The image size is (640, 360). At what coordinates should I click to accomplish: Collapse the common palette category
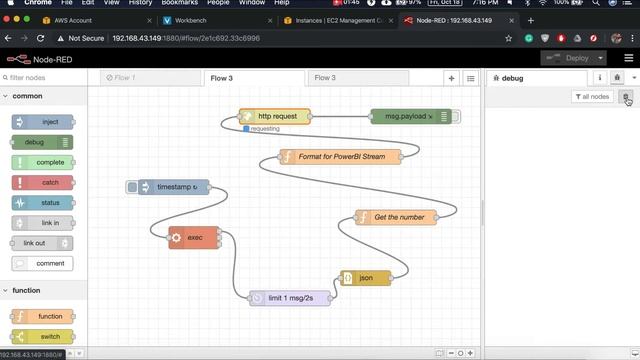pos(43,96)
